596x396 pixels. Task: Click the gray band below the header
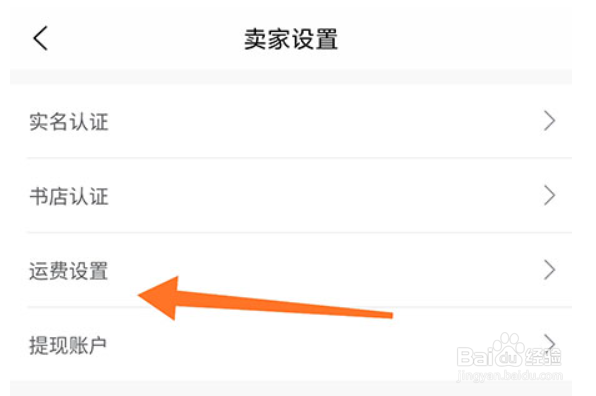click(x=291, y=77)
